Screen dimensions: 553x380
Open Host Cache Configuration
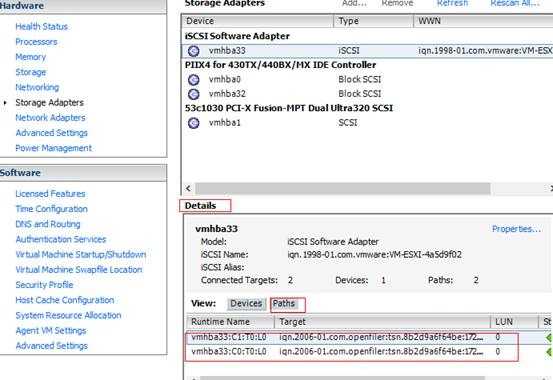tap(65, 300)
